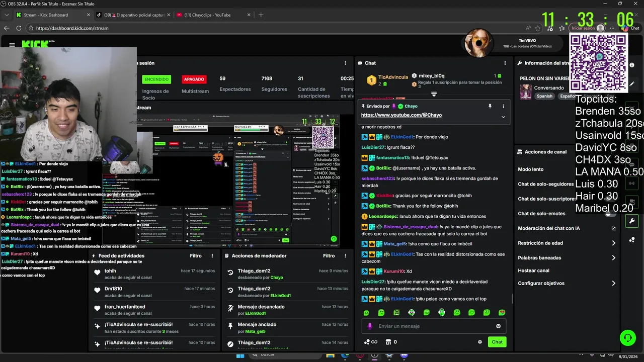Click the browser back arrow
This screenshot has width=644, height=362.
[x=7, y=28]
